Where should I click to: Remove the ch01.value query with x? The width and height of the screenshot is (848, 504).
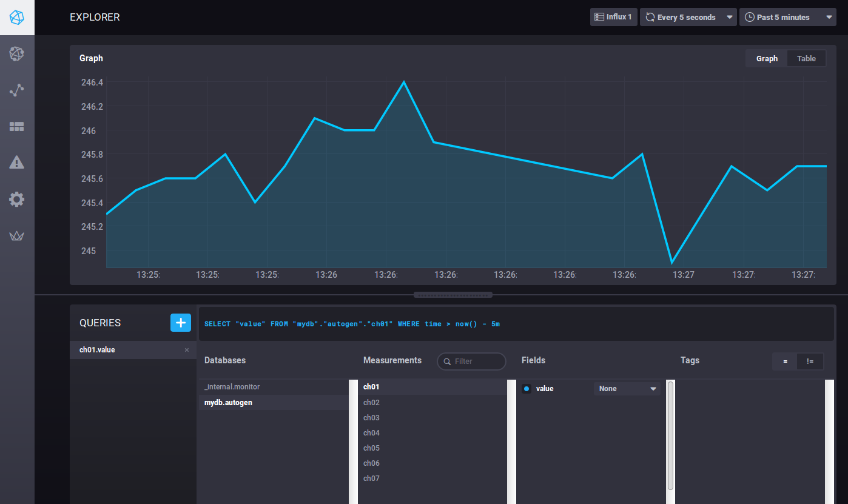tap(187, 350)
